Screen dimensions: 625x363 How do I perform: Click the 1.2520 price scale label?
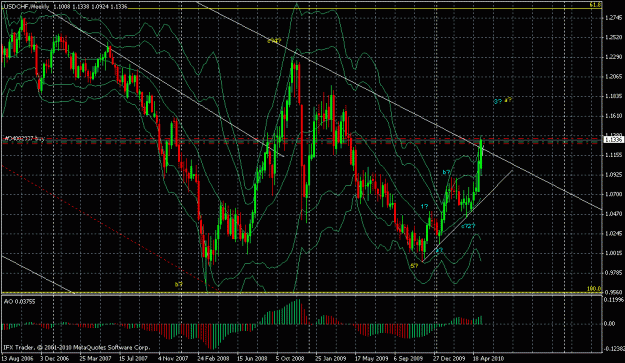tap(613, 37)
